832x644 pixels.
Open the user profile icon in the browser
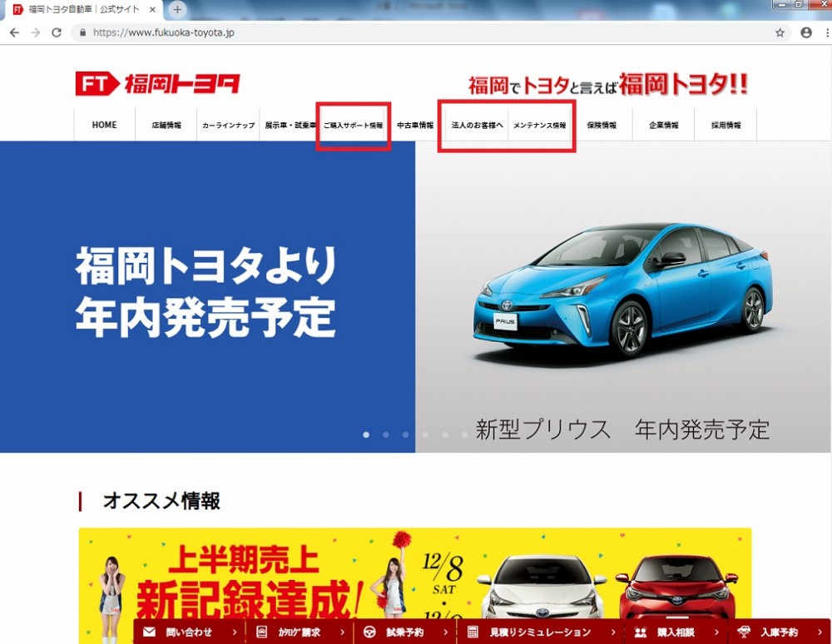(806, 33)
